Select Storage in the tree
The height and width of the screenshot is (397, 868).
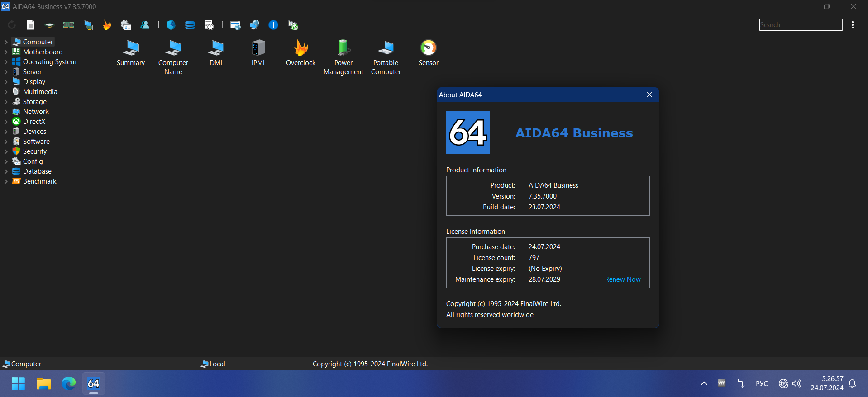[x=34, y=102]
